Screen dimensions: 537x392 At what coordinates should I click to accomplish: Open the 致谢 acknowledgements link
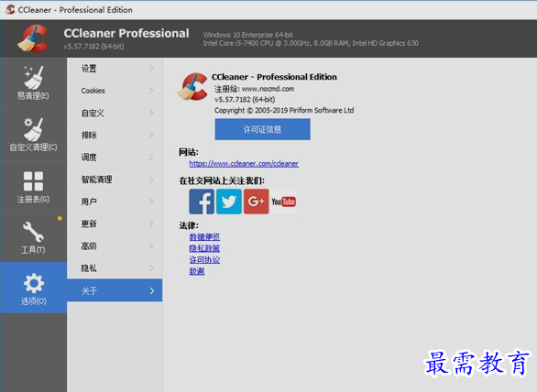(x=197, y=271)
